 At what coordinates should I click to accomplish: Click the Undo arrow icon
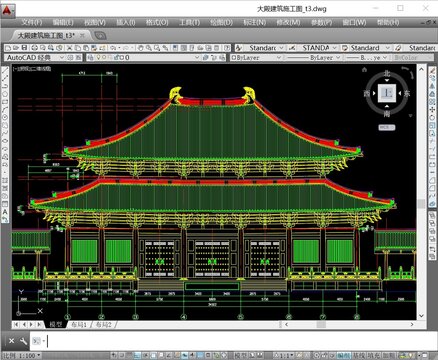113,48
